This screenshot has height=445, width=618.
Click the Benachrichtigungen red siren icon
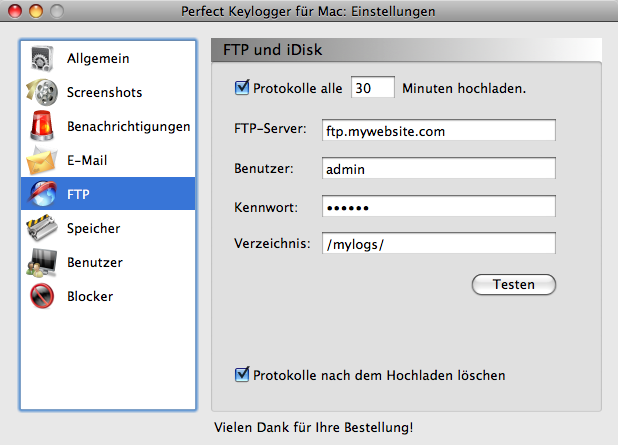[x=42, y=126]
